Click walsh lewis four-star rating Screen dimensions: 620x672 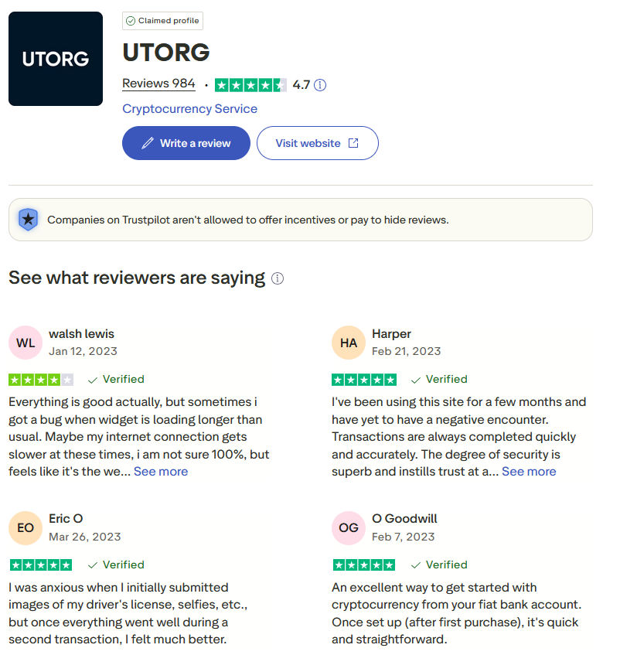pos(41,380)
